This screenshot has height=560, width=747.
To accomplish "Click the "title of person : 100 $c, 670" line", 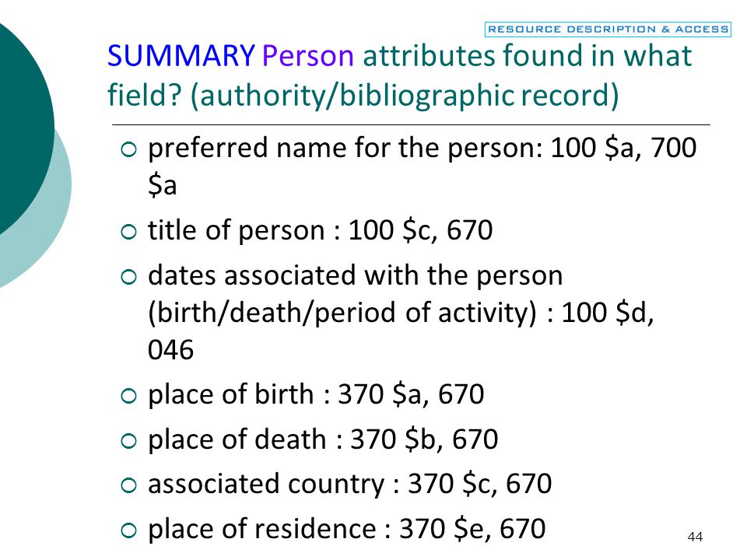I will point(320,230).
